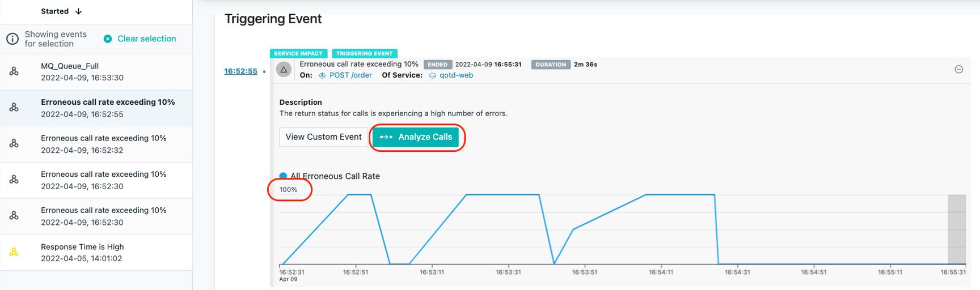Click the triangle warning icon of triggering event
980x290 pixels.
click(284, 70)
